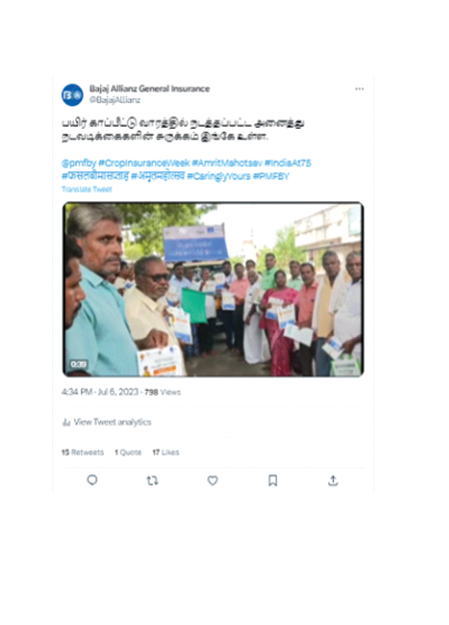The width and height of the screenshot is (449, 625).
Task: Click the Translate Tweet link
Action: point(87,189)
